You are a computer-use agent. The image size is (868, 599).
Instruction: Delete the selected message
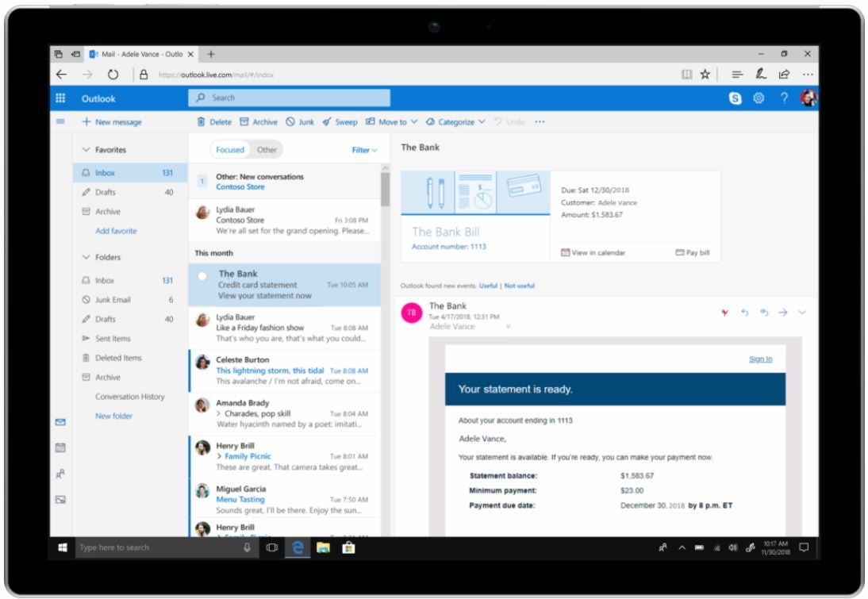214,122
